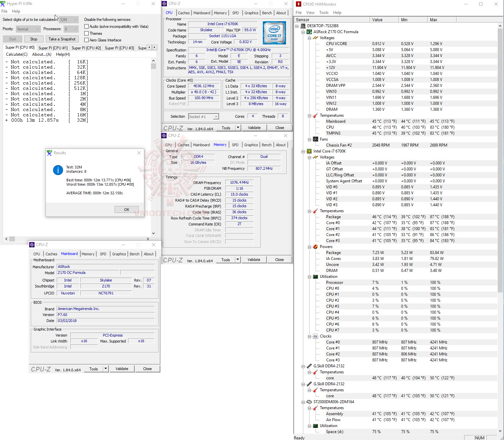Viewport: 504px width, 440px height.
Task: Click the Voltages icon under ASRock Z170 OC Formula
Action: pyautogui.click(x=315, y=37)
